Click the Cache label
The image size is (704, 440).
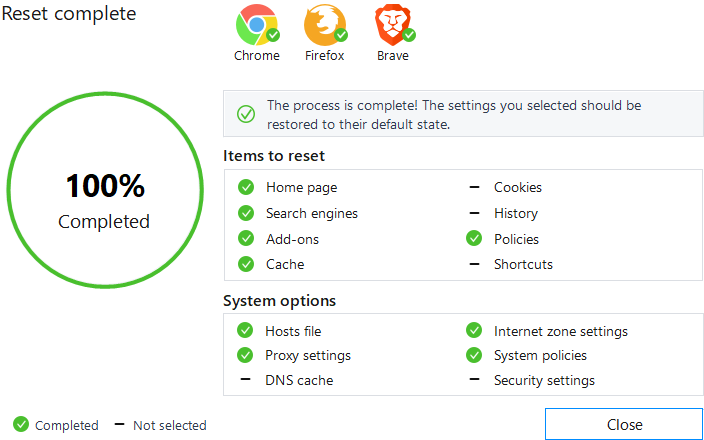pos(285,264)
